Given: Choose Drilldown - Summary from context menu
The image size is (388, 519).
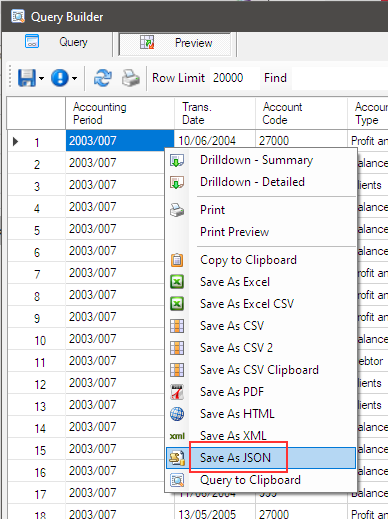Looking at the screenshot, I should pyautogui.click(x=261, y=160).
